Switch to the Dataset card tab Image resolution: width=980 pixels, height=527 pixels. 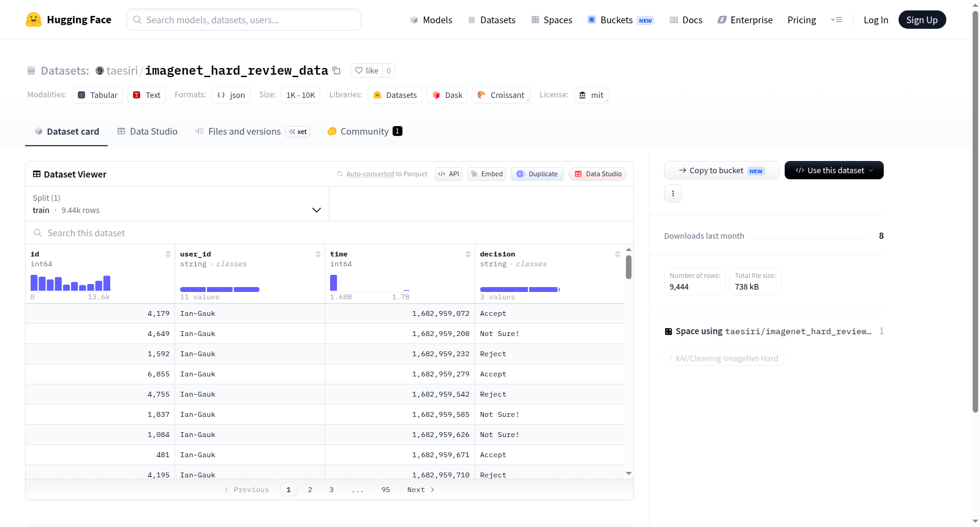[67, 132]
